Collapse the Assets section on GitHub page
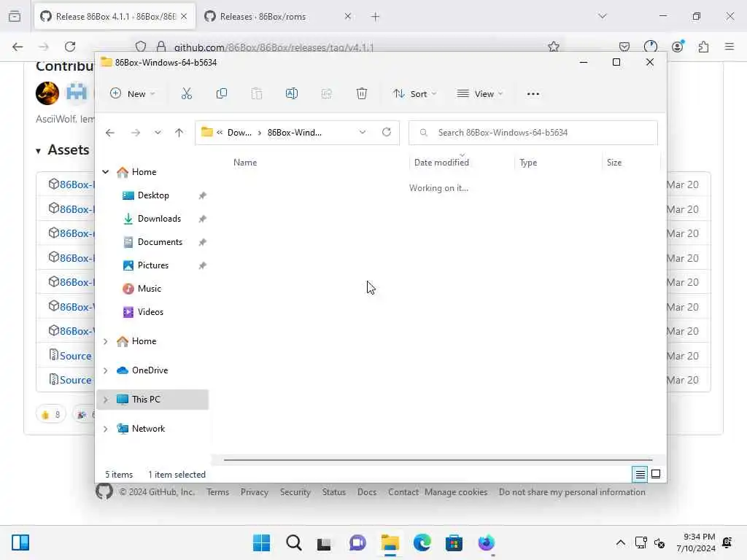The image size is (747, 560). pyautogui.click(x=38, y=151)
